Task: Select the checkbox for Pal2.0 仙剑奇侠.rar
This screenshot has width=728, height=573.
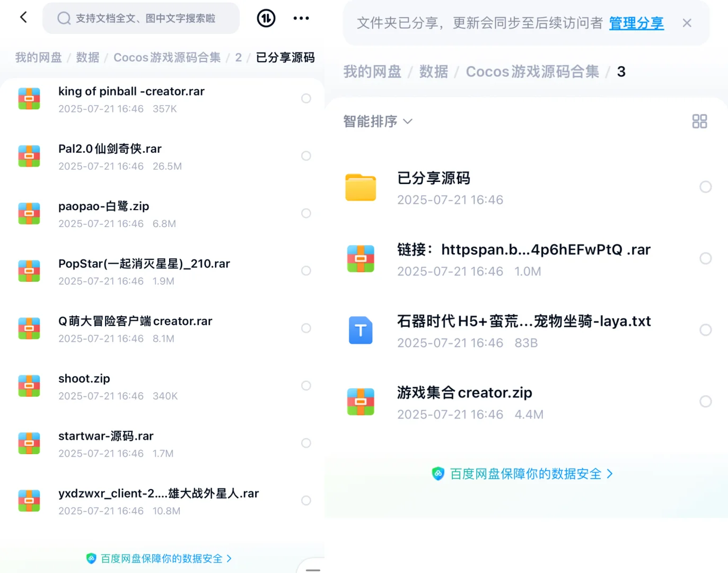Action: [306, 155]
